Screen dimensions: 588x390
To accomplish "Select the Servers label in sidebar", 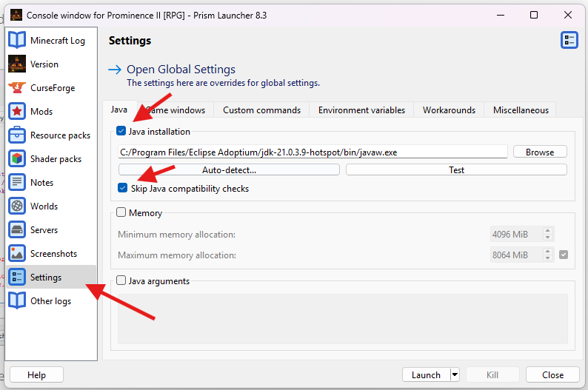I will (44, 229).
